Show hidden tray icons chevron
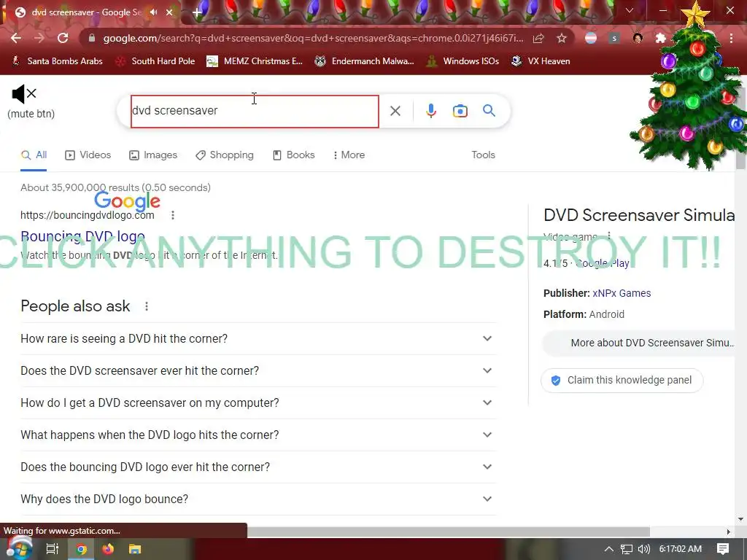 pyautogui.click(x=609, y=549)
